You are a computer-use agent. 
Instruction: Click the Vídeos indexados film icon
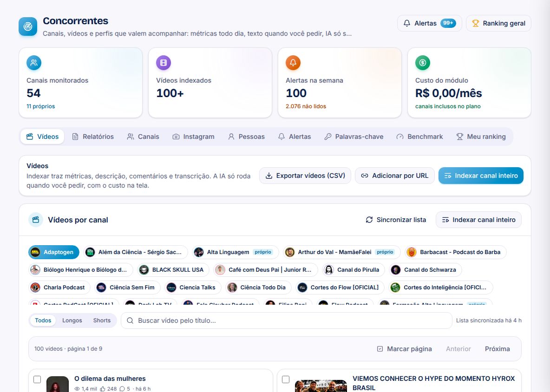[x=164, y=63]
